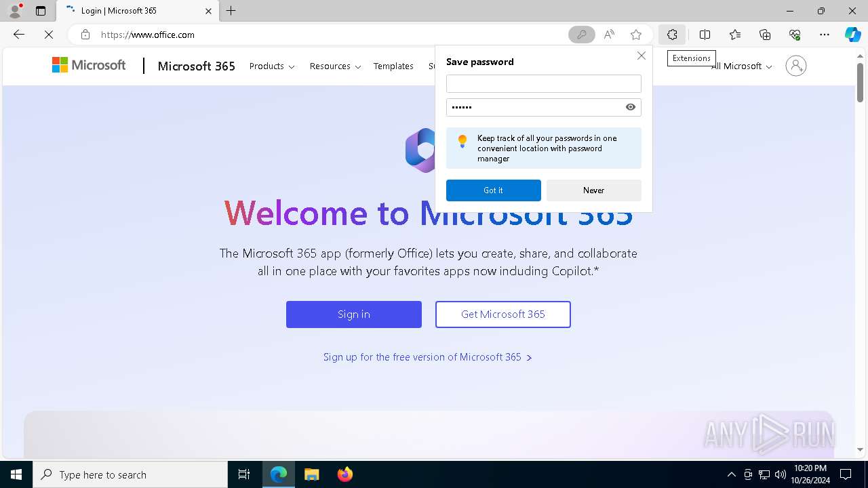868x488 pixels.
Task: Choose Never in Save password popup
Action: [x=593, y=190]
